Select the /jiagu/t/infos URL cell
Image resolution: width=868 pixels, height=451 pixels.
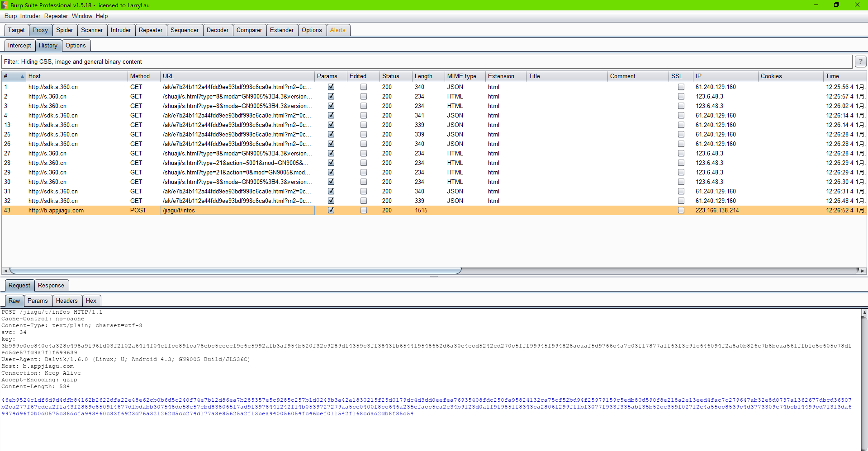click(x=237, y=210)
